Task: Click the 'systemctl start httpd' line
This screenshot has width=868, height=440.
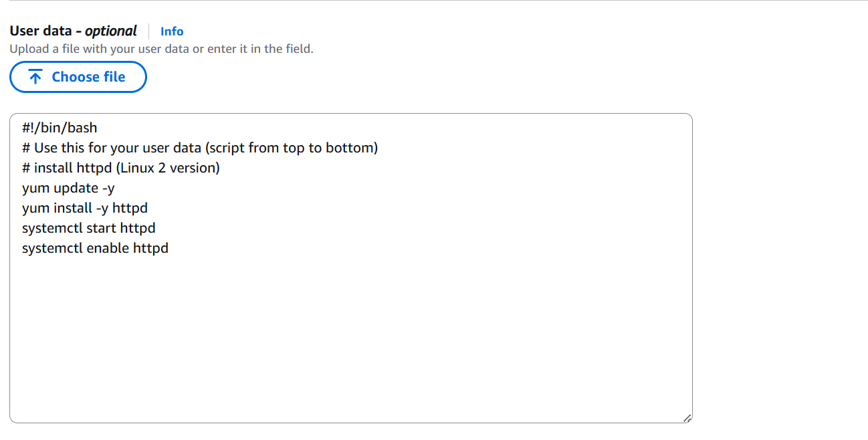Action: click(88, 228)
